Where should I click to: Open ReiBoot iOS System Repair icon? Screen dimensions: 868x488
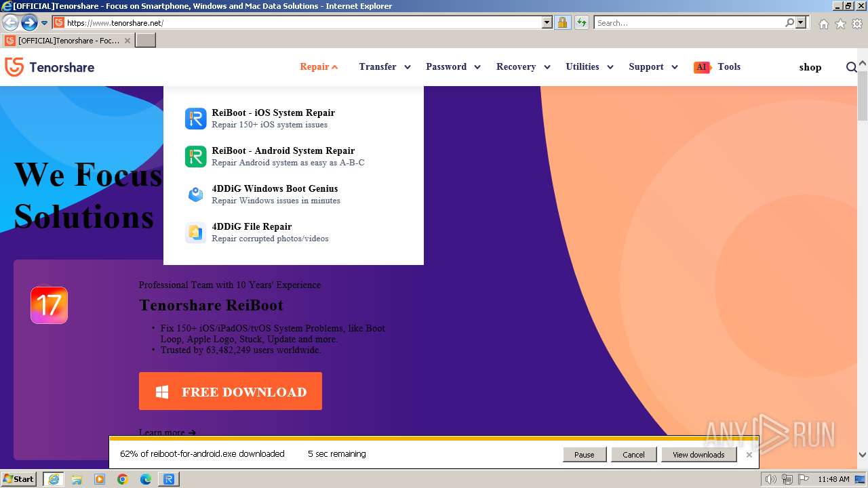(195, 119)
